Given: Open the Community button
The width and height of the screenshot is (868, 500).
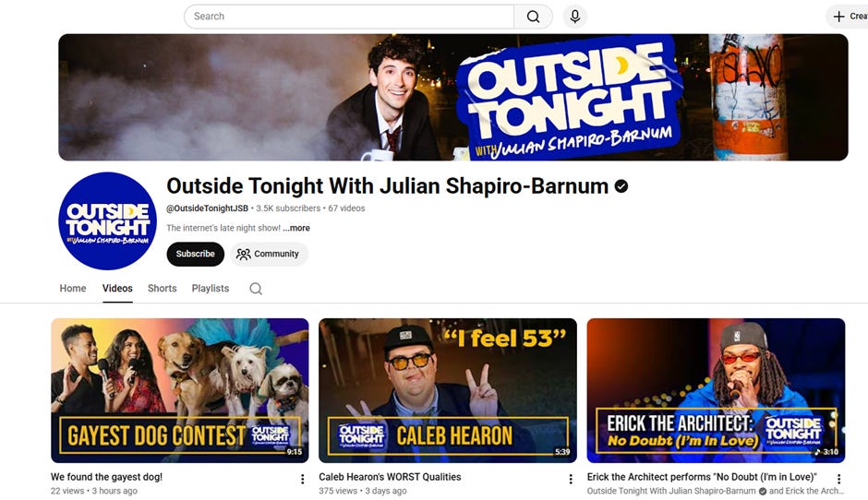Looking at the screenshot, I should 269,254.
